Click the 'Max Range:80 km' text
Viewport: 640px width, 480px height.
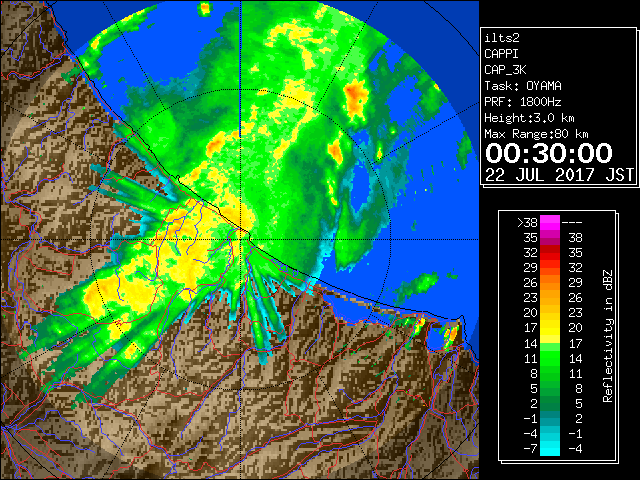click(x=536, y=134)
